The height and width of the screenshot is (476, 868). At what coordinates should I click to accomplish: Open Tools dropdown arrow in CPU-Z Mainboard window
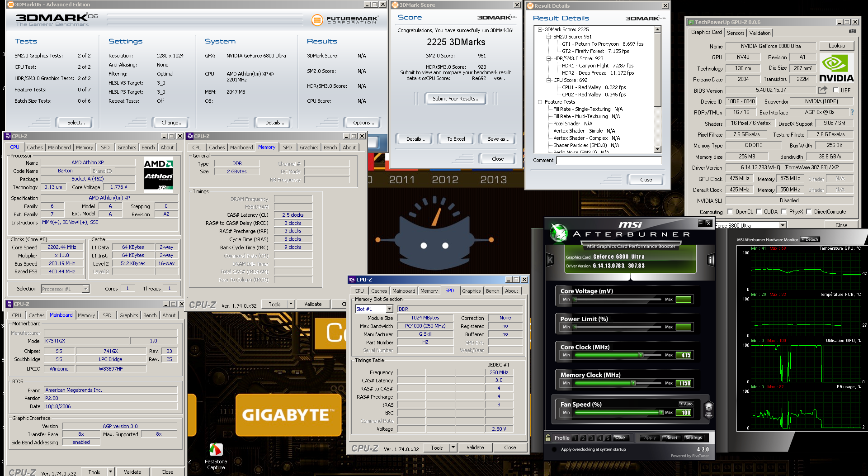click(x=110, y=471)
